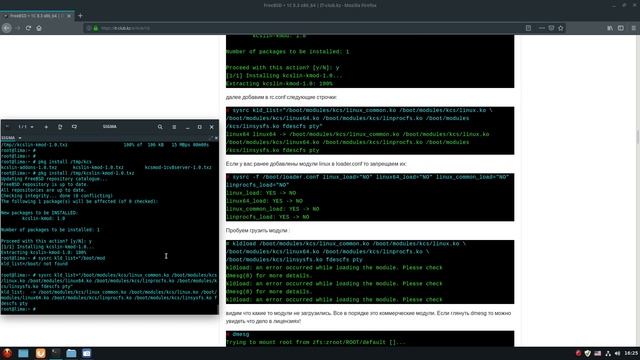Open the Firefox home page
The width and height of the screenshot is (640, 360).
pyautogui.click(x=39, y=28)
